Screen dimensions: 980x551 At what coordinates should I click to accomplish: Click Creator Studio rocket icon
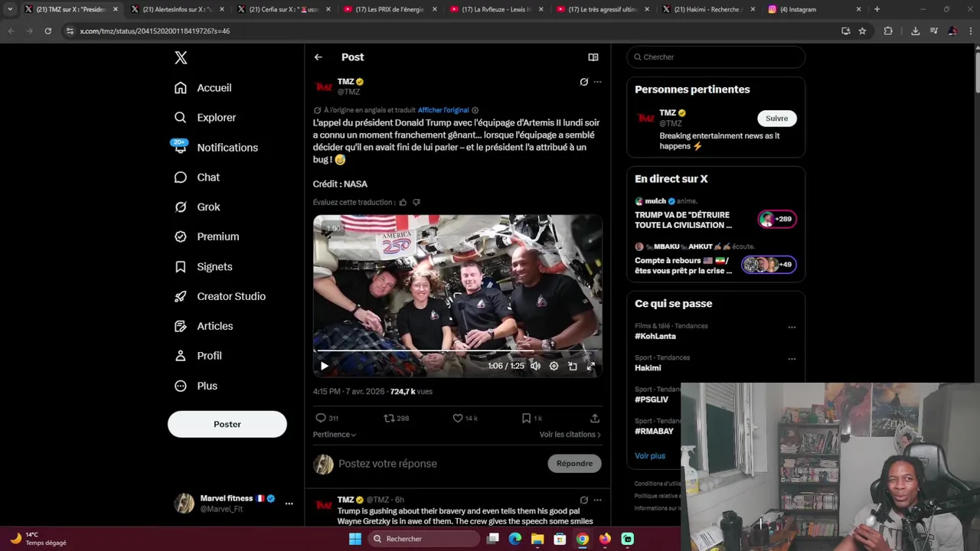(x=181, y=297)
